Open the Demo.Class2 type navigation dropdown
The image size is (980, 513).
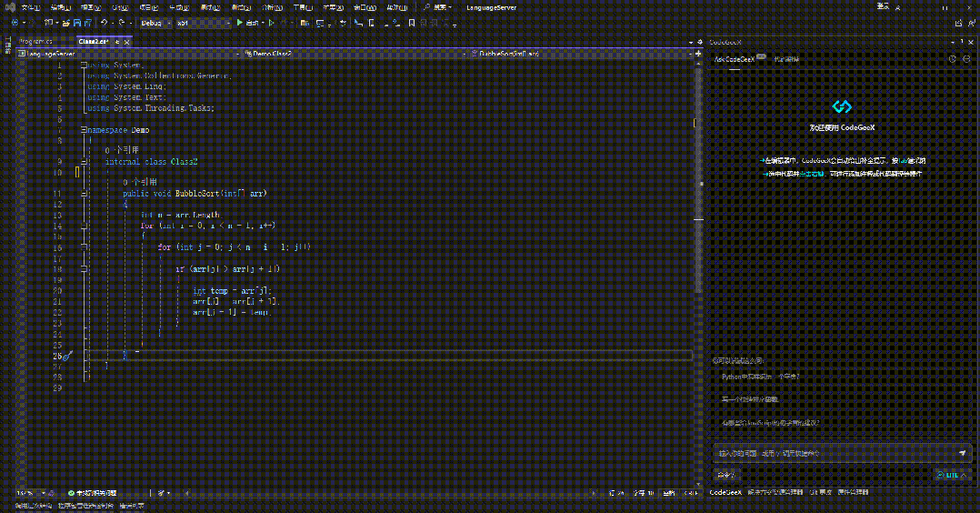point(355,54)
